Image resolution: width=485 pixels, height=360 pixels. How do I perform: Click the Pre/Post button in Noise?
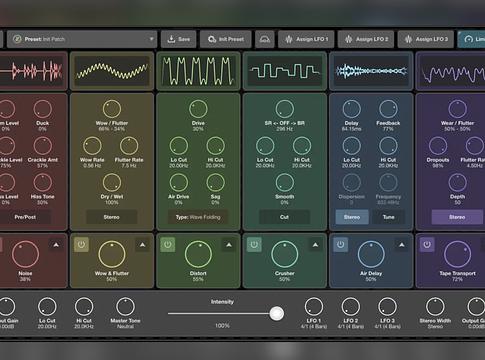[25, 217]
